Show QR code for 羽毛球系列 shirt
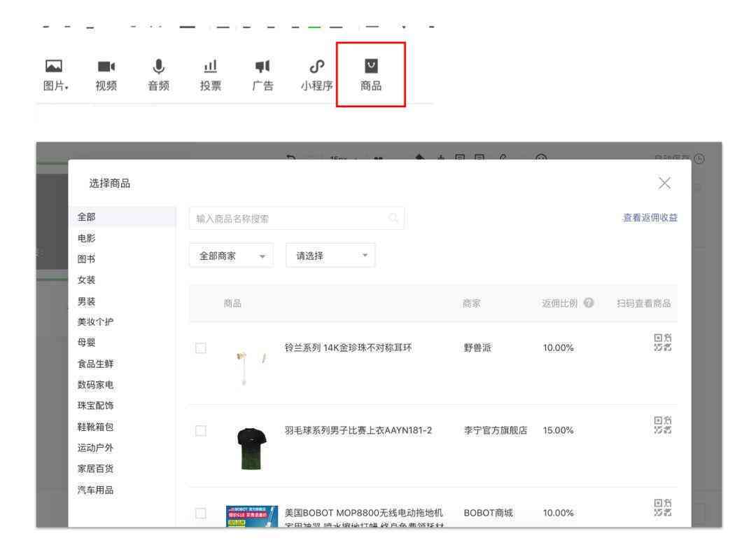 pyautogui.click(x=662, y=425)
